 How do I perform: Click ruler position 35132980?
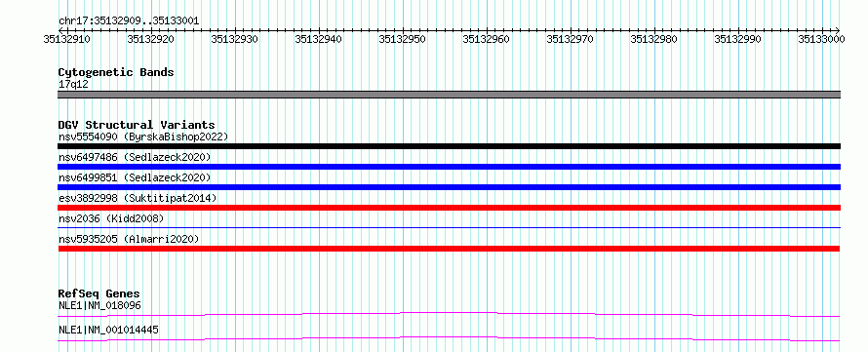(x=654, y=39)
